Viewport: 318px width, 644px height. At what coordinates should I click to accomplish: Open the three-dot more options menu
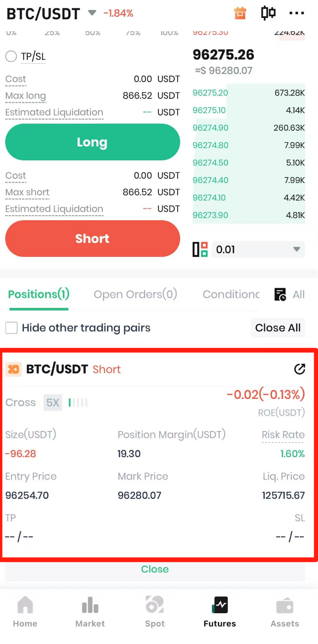pyautogui.click(x=297, y=13)
